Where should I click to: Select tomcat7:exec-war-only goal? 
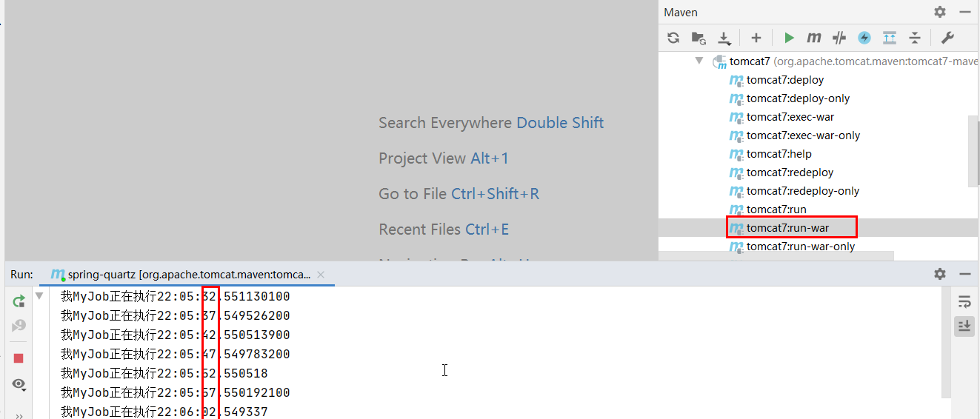803,135
